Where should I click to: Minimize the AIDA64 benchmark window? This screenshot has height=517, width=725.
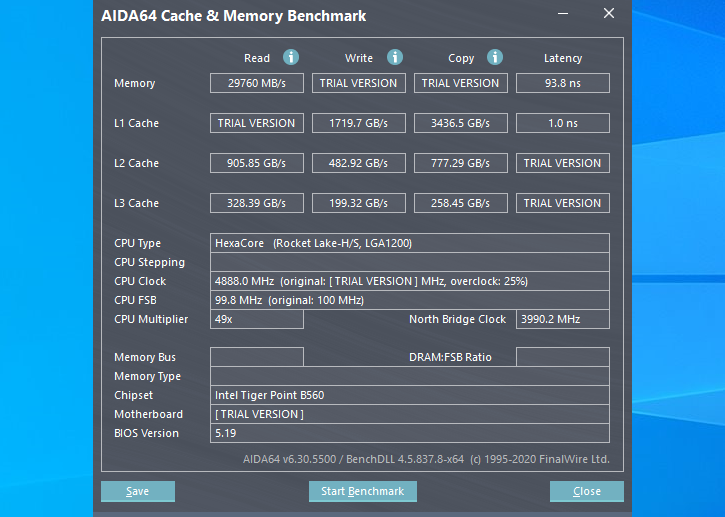(563, 14)
